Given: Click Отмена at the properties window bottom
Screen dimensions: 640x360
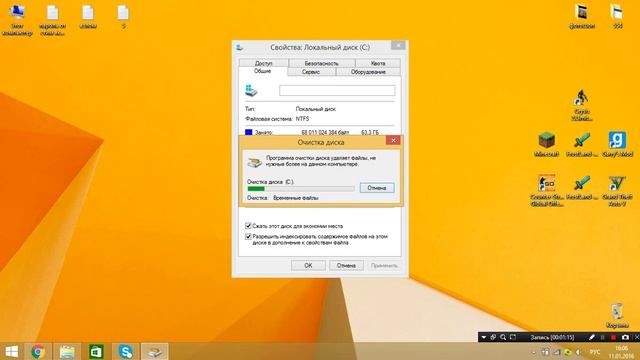Looking at the screenshot, I should click(x=346, y=265).
